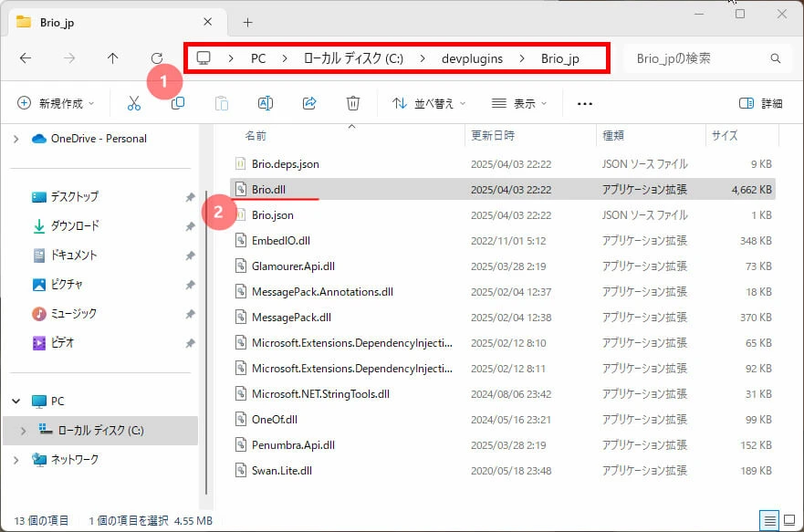
Task: Switch to large icons view in status bar
Action: (789, 521)
